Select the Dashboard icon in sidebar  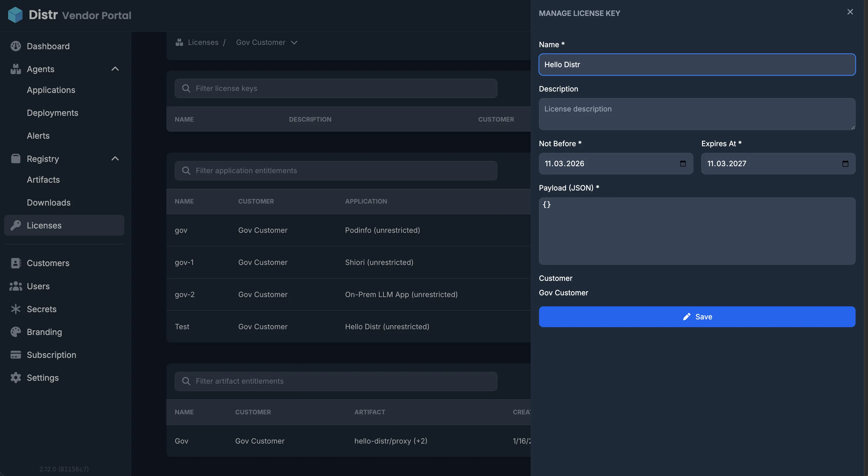[x=16, y=46]
